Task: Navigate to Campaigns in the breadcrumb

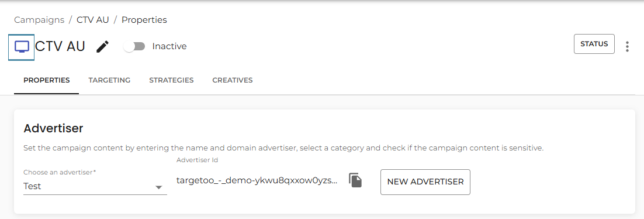Action: (39, 20)
